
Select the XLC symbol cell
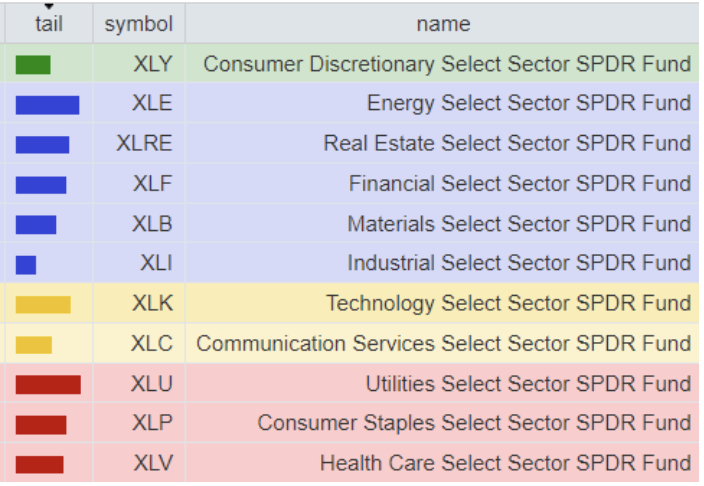[151, 344]
